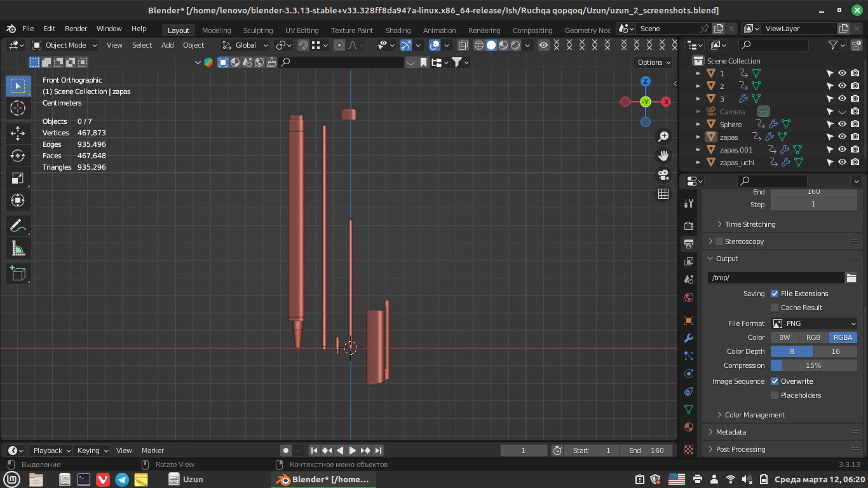Open the Particles properties tab
This screenshot has height=488, width=868.
tap(689, 356)
